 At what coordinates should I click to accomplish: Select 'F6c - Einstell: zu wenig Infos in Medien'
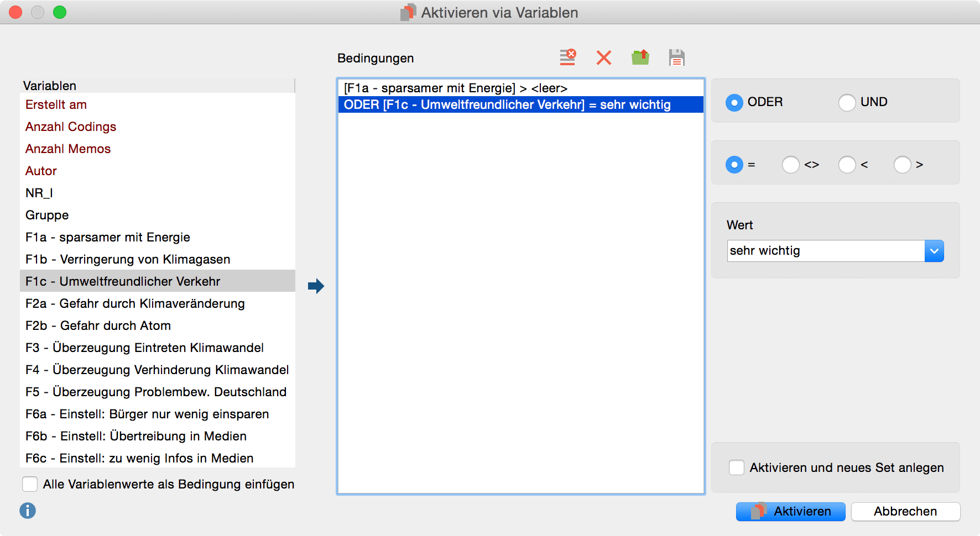point(158,458)
